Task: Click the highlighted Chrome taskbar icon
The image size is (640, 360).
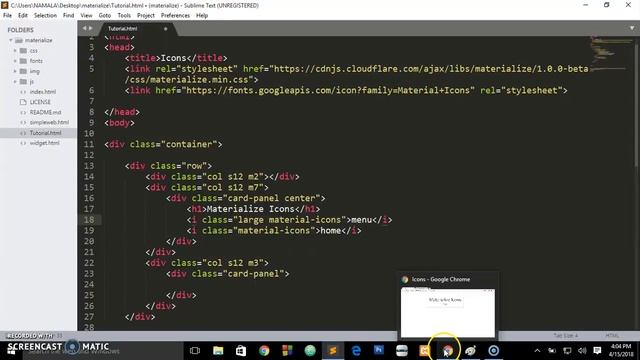Action: coord(447,351)
